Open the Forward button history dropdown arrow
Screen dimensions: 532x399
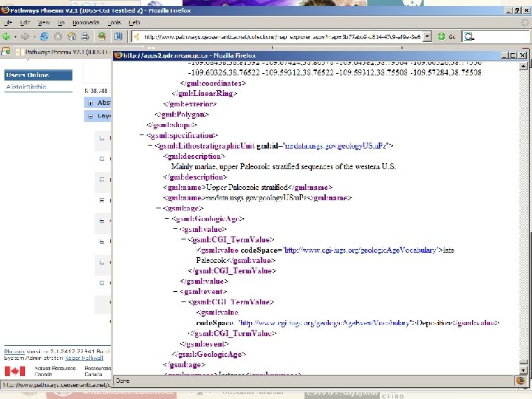tap(34, 37)
